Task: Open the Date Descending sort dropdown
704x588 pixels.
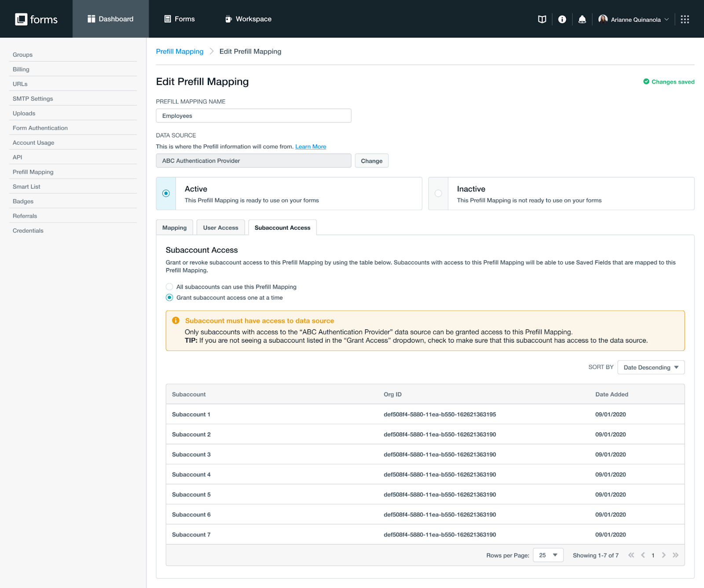Action: coord(651,367)
